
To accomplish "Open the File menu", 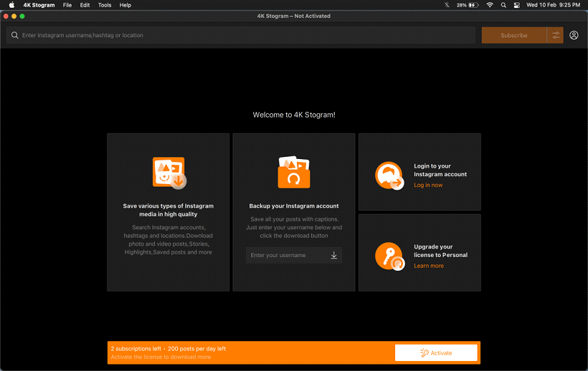I will pyautogui.click(x=67, y=5).
